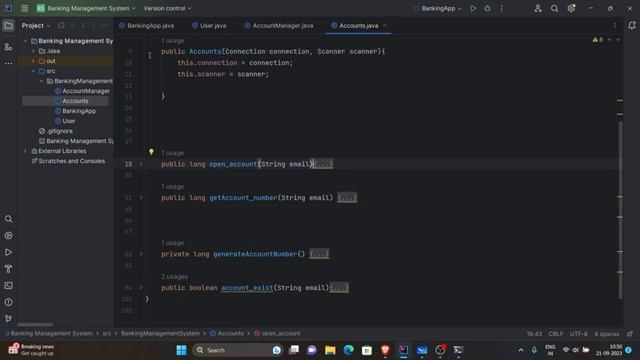Open File Explorer from taskbar

(x=330, y=350)
